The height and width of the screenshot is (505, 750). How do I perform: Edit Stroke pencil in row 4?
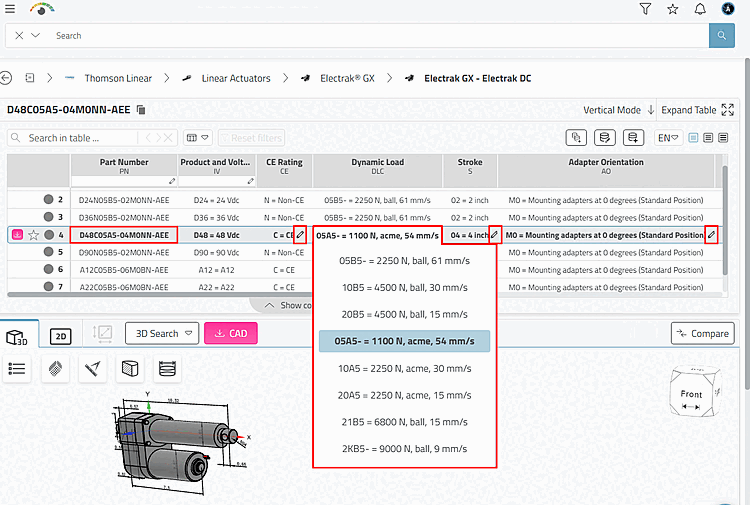point(495,235)
